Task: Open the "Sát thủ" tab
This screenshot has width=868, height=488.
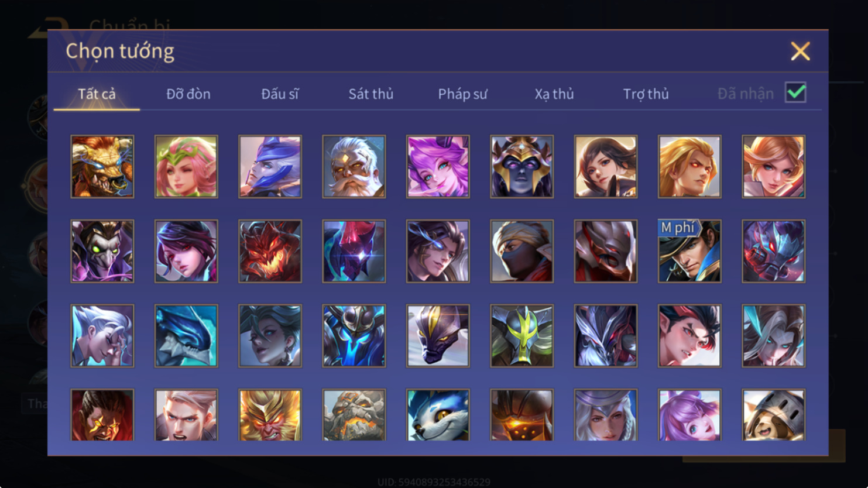Action: (x=371, y=94)
